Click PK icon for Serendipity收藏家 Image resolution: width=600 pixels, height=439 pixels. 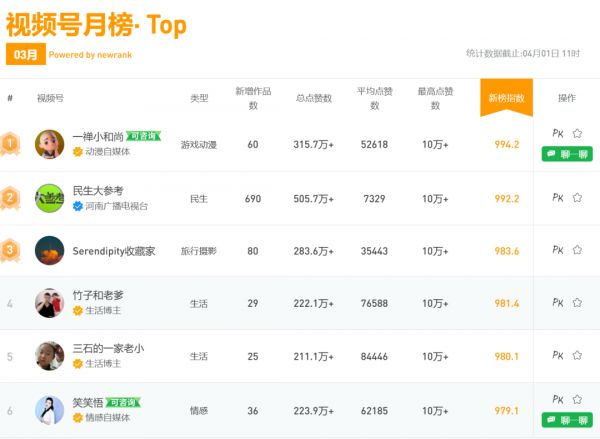(557, 250)
